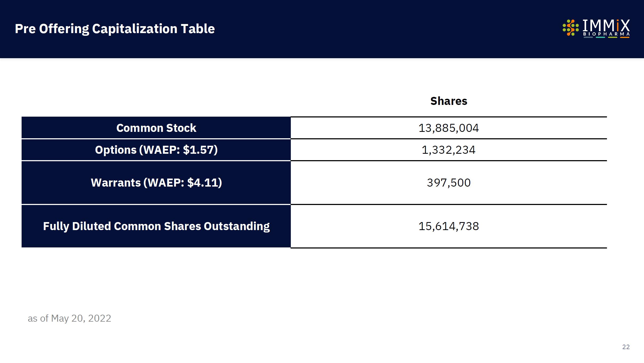Click the 1,332,234 options share value
The width and height of the screenshot is (644, 363).
(449, 150)
